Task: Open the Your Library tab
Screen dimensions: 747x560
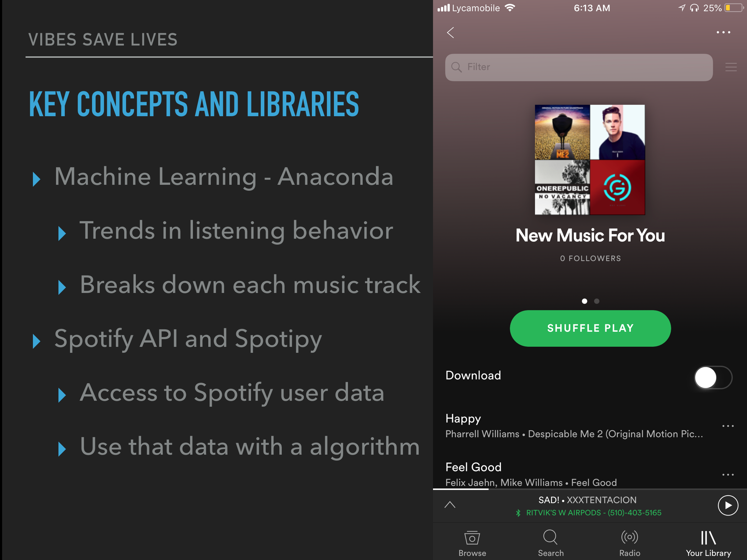Action: coord(708,543)
